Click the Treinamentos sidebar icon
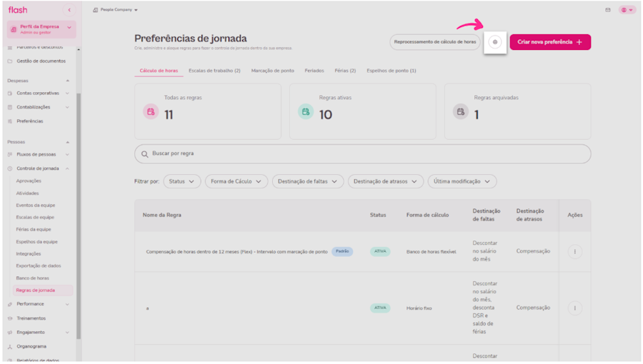 [10, 318]
